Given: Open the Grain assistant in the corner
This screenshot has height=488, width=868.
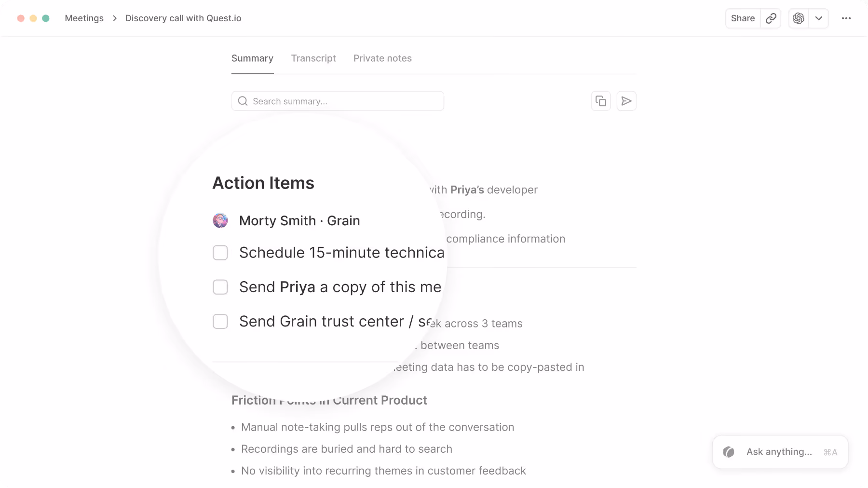Looking at the screenshot, I should click(779, 452).
